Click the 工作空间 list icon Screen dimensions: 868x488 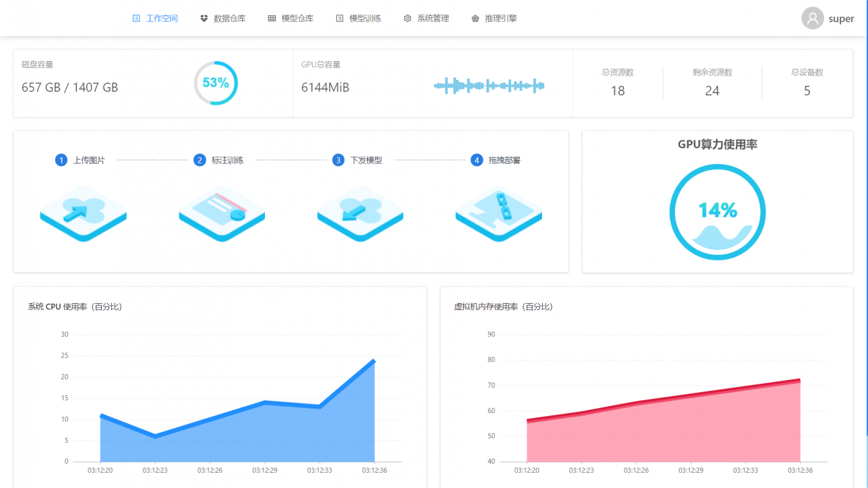[x=136, y=18]
